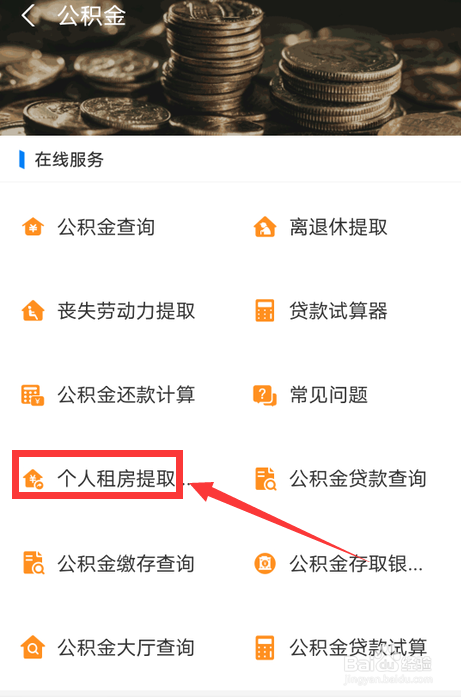Open the 常见问题 question mark icon
Screen dimensions: 461x697
click(265, 395)
